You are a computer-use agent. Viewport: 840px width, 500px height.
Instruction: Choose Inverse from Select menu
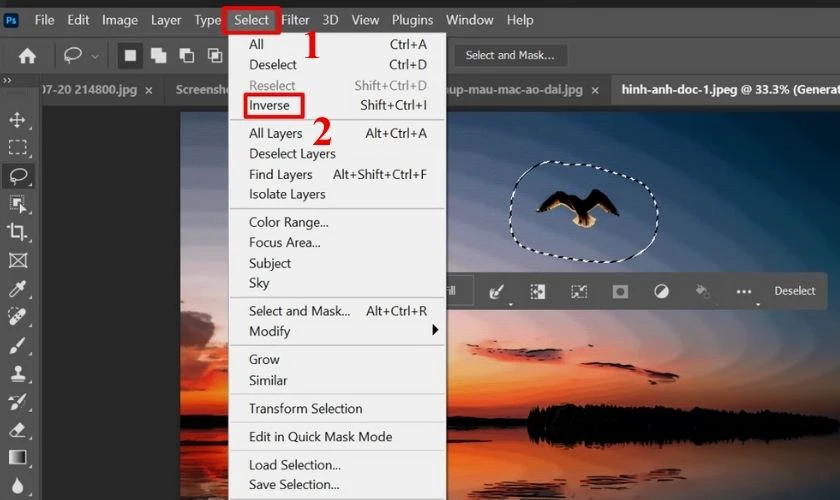point(338,105)
